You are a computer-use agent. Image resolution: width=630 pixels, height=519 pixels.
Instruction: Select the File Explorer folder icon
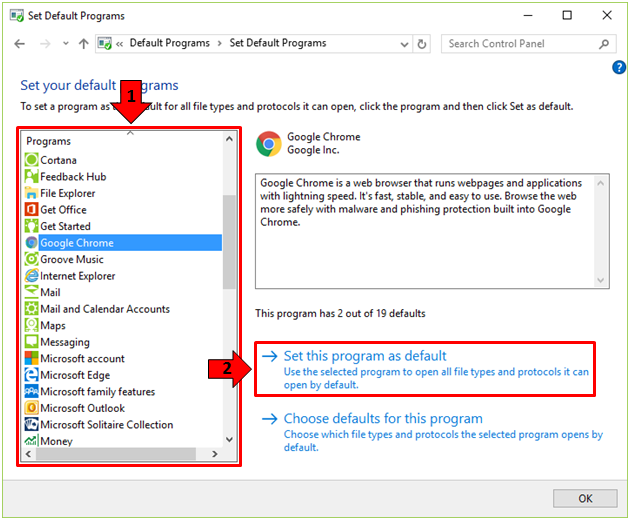click(x=32, y=193)
